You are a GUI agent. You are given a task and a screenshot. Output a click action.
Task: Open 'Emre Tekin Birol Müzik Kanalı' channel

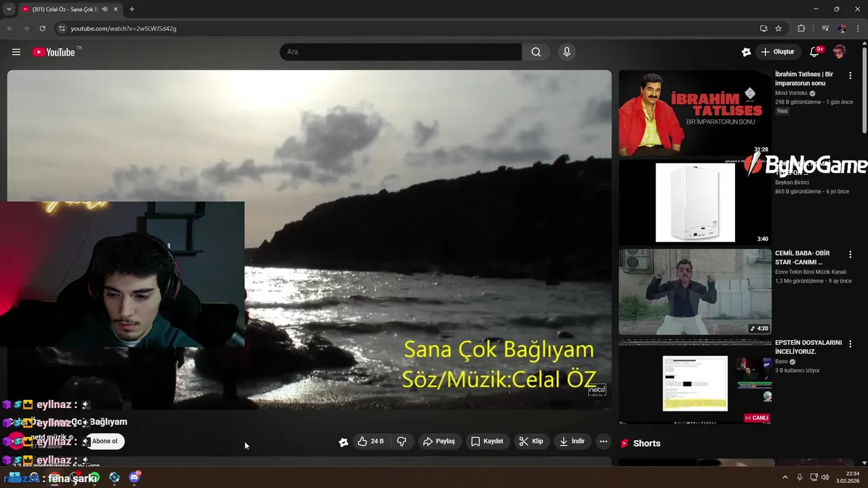click(810, 272)
